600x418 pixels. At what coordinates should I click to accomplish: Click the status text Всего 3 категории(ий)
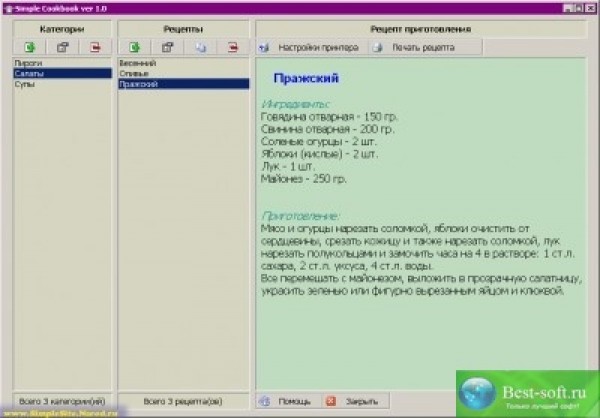tap(62, 401)
